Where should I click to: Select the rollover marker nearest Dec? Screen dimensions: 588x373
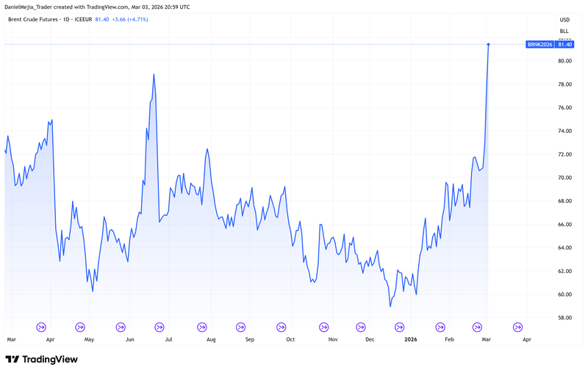[x=360, y=327]
